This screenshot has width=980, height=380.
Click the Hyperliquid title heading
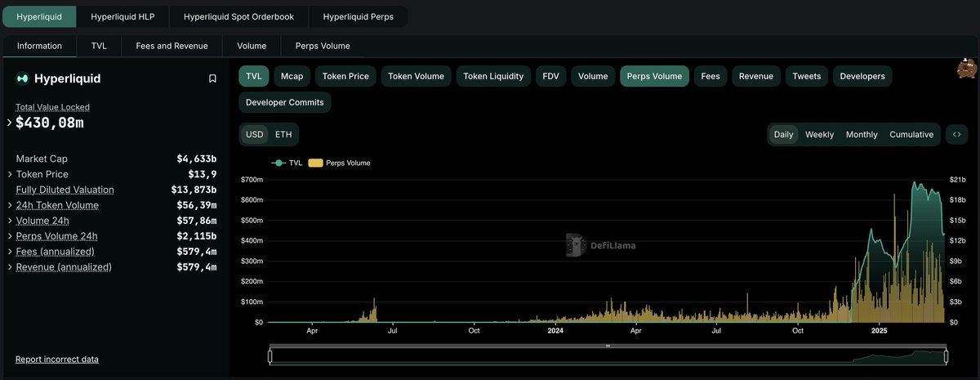[67, 78]
